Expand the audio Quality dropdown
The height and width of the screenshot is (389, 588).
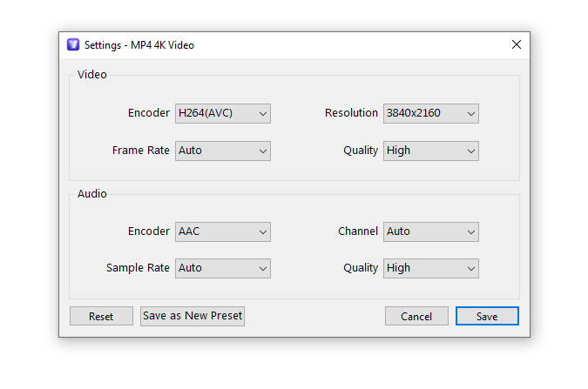click(x=431, y=268)
